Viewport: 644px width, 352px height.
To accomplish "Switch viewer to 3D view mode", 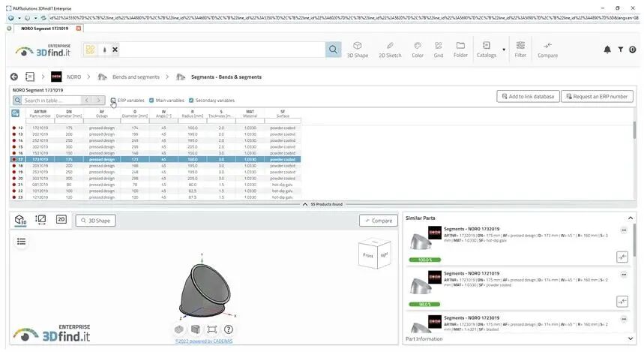I will pyautogui.click(x=20, y=220).
